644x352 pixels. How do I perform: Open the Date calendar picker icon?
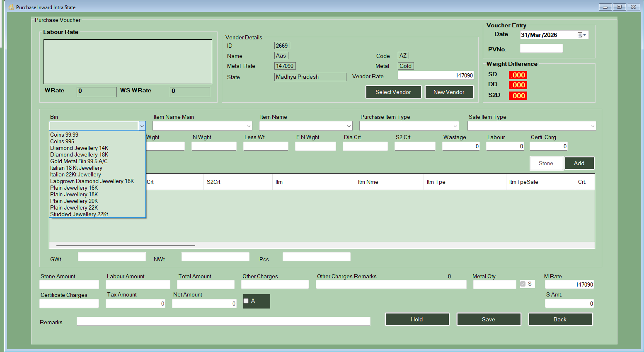point(582,35)
